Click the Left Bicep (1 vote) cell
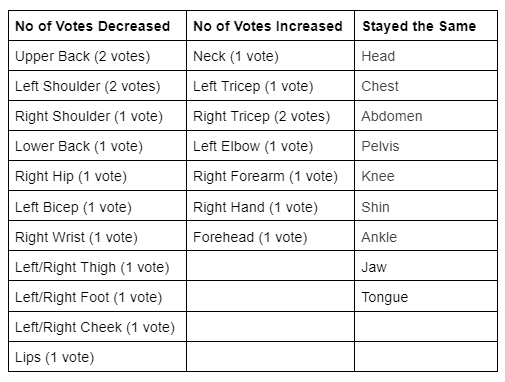The image size is (505, 382). point(97,206)
